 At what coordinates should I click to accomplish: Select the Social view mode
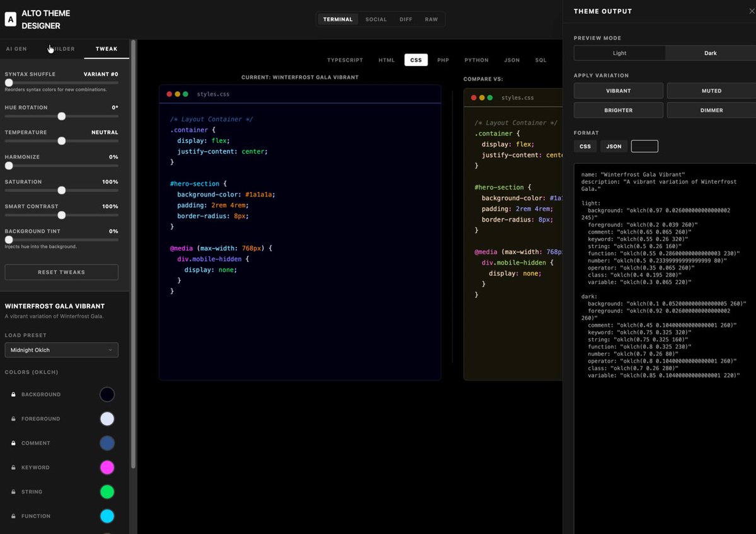click(x=376, y=20)
